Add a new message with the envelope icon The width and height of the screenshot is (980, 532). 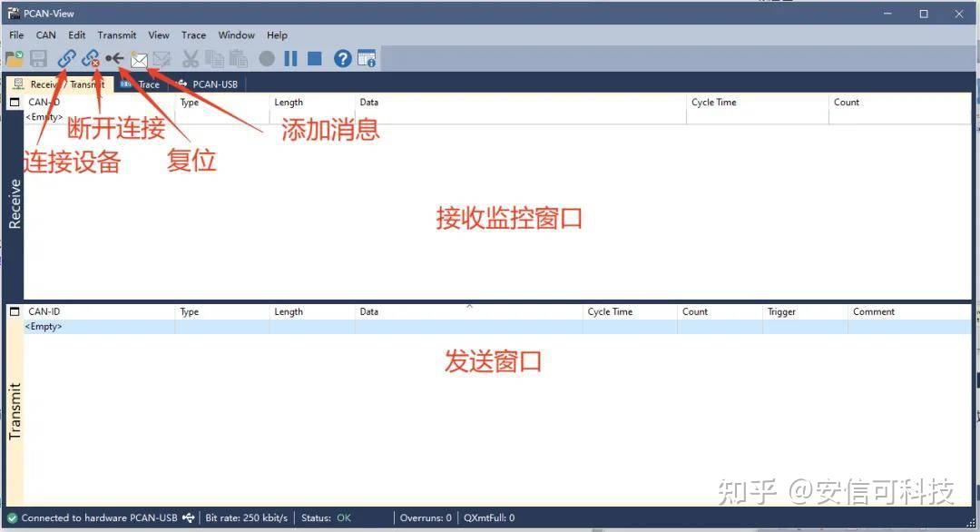139,59
